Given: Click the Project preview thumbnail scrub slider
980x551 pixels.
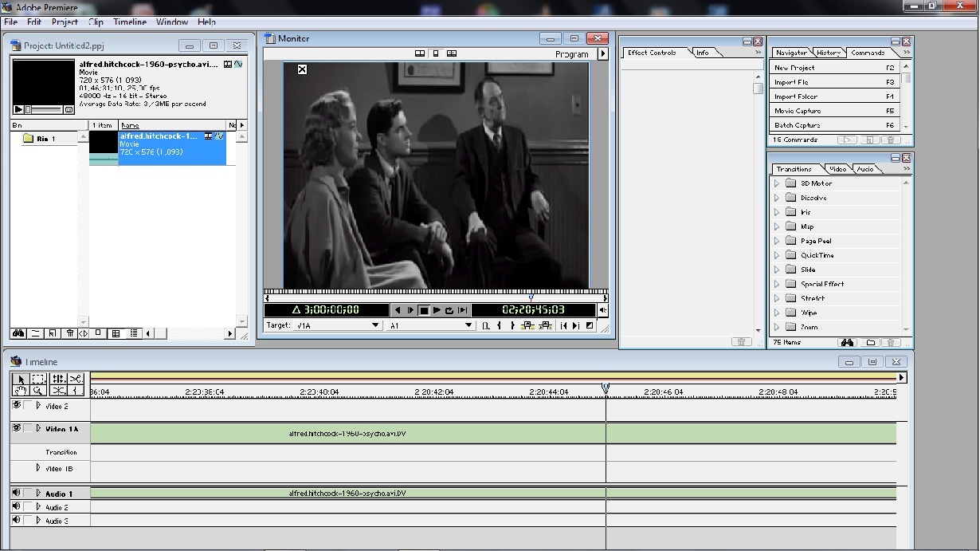Looking at the screenshot, I should [x=28, y=109].
